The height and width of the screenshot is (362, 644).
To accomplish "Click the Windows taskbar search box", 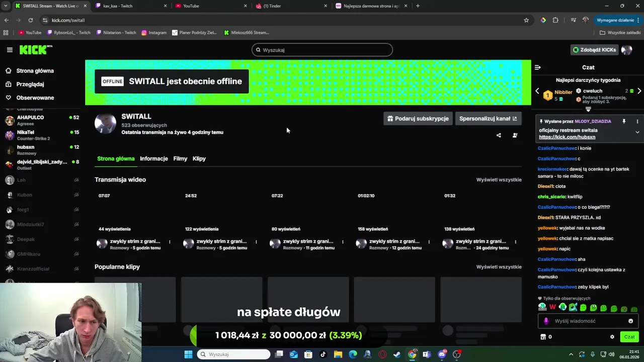I will coord(234,354).
